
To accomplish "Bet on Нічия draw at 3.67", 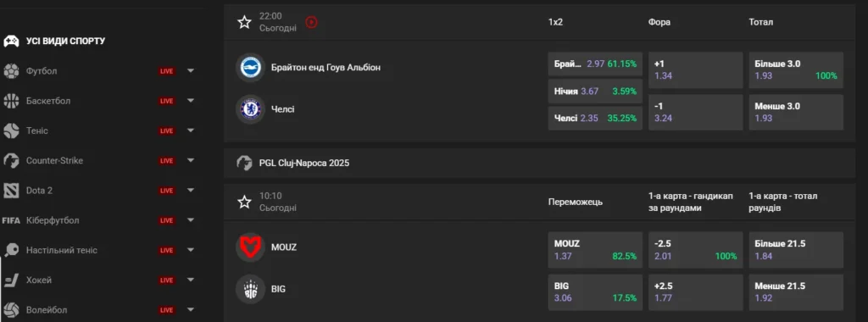I will coord(595,92).
